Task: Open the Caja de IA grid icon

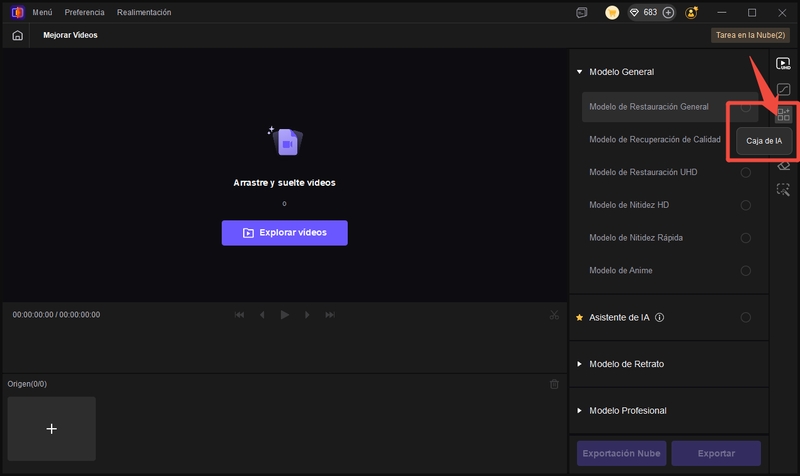Action: pyautogui.click(x=783, y=114)
